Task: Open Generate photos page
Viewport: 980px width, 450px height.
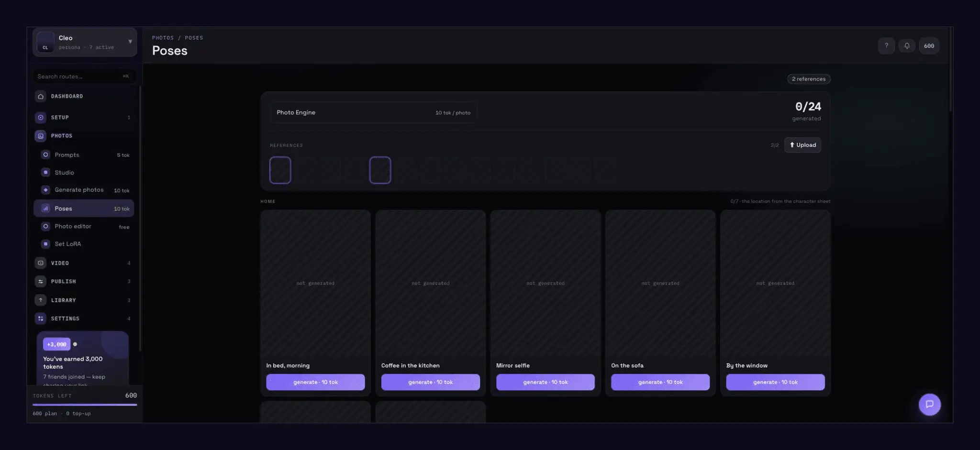Action: point(84,190)
